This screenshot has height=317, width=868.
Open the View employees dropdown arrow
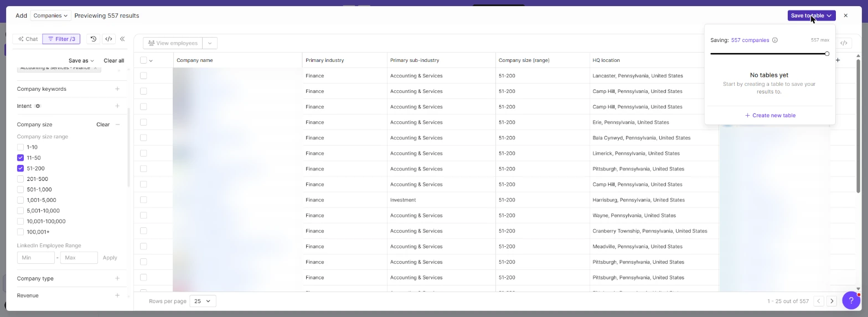pos(210,43)
